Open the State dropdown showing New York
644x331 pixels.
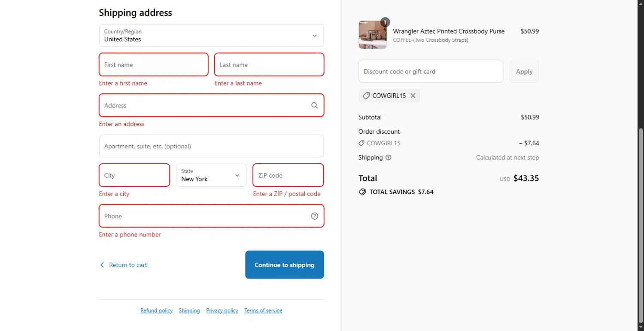211,175
